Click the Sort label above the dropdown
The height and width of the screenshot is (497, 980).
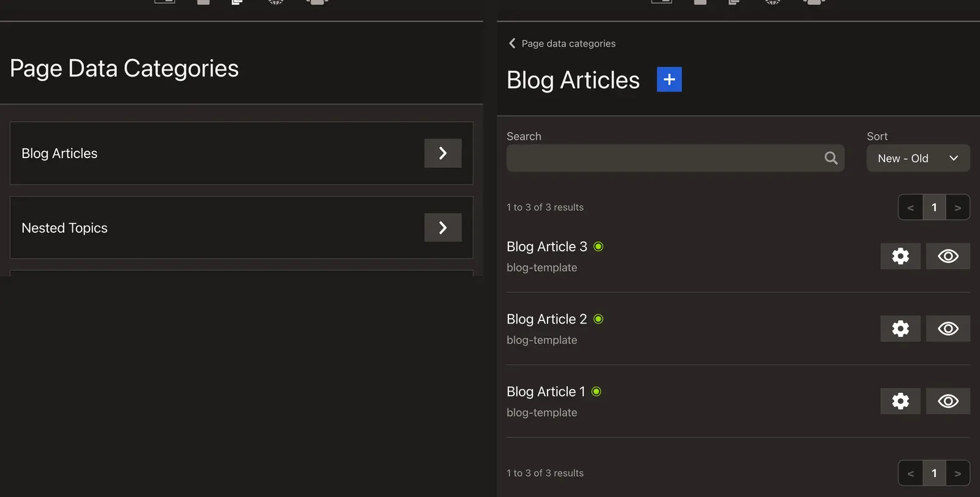click(877, 136)
